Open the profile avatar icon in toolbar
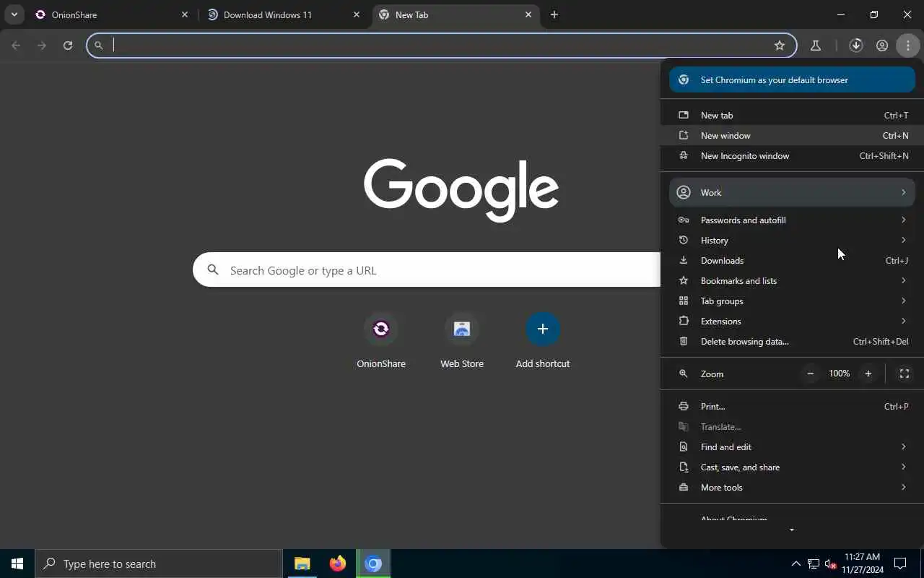Viewport: 924px width, 578px height. coord(882,46)
